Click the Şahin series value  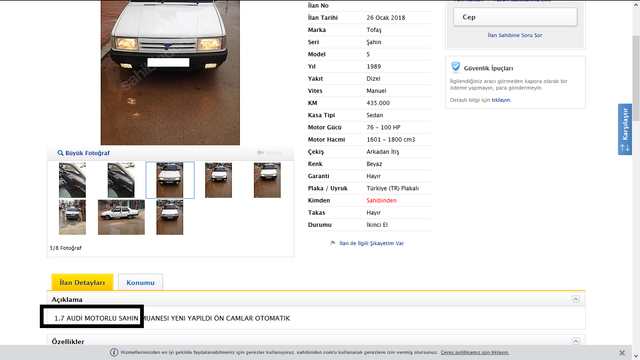point(374,42)
